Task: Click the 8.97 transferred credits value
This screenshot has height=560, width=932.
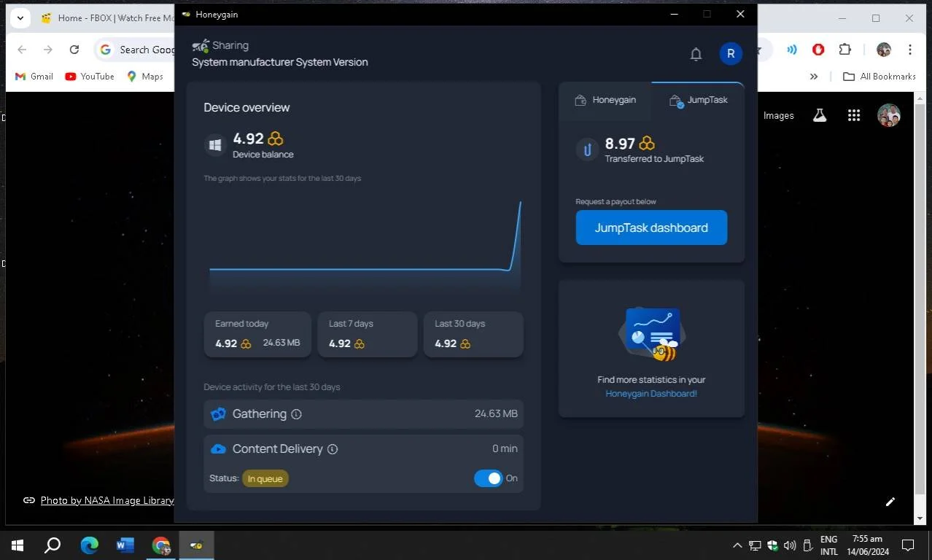Action: [620, 144]
